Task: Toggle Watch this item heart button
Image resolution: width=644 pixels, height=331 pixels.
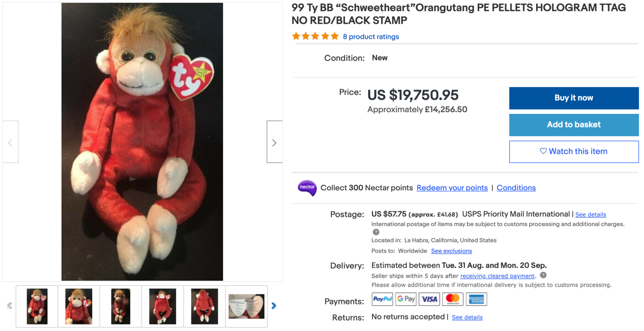Action: tap(574, 152)
